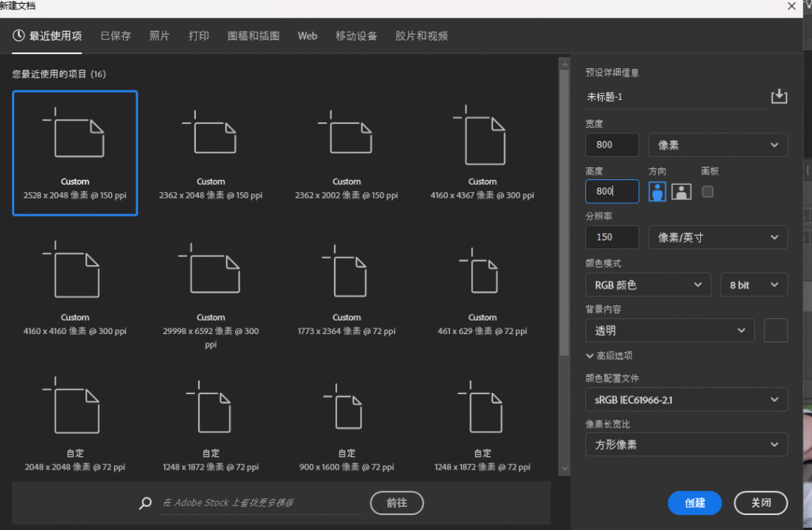Open the 8 bit depth dropdown
This screenshot has width=812, height=530.
(753, 285)
